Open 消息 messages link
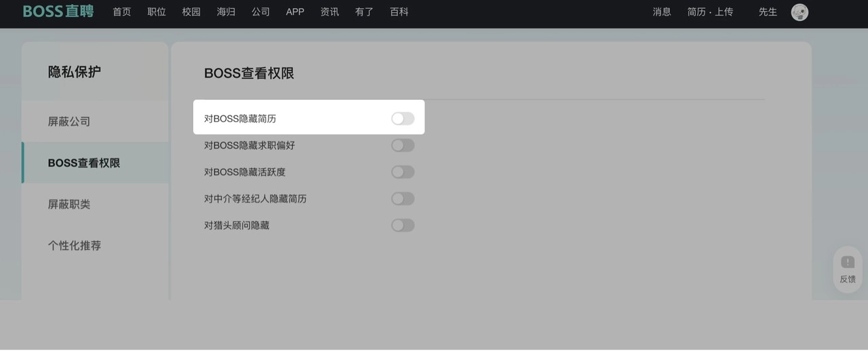This screenshot has height=351, width=868. coord(662,12)
